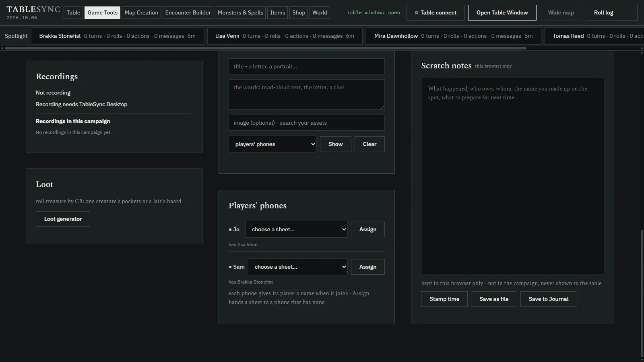Screen dimensions: 644x362
Task: Click the Clear button
Action: pyautogui.click(x=369, y=144)
